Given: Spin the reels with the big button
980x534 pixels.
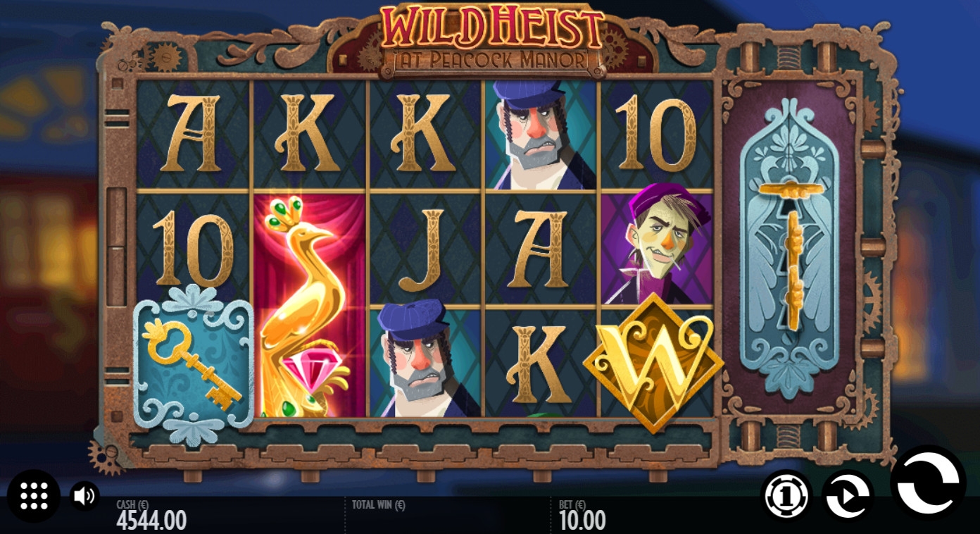Looking at the screenshot, I should point(928,483).
